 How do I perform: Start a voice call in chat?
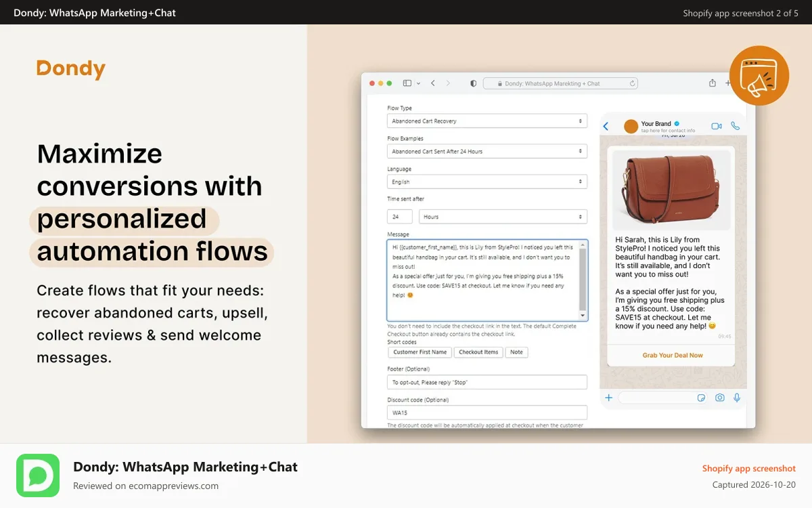pos(736,126)
